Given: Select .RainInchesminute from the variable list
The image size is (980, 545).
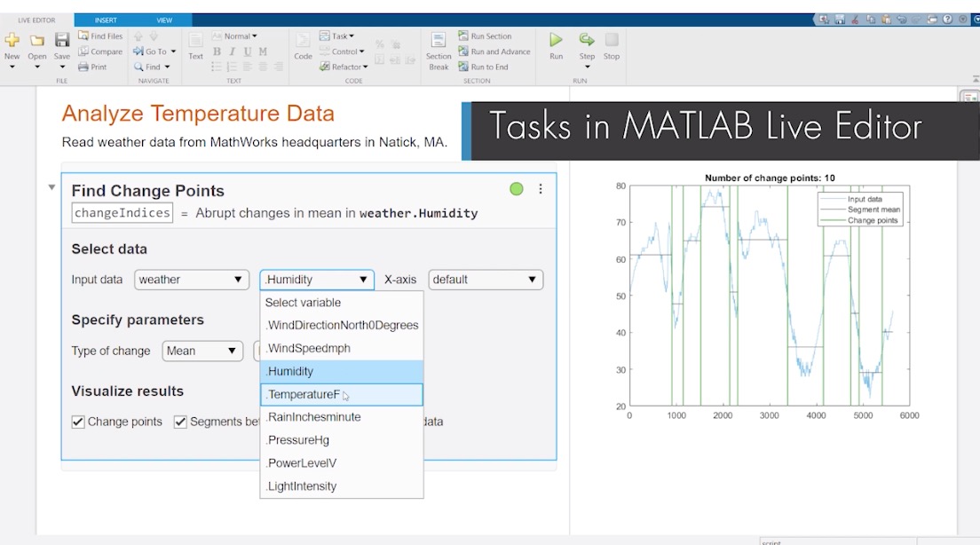Looking at the screenshot, I should pos(342,417).
